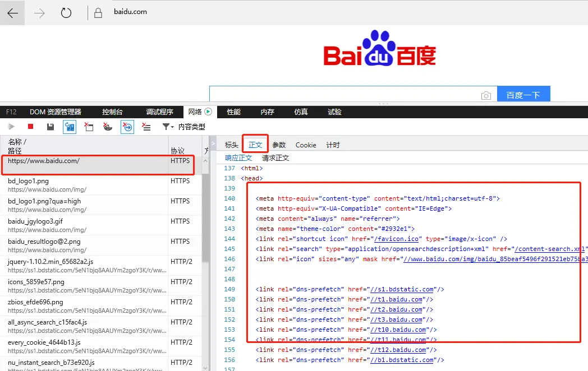Image resolution: width=588 pixels, height=371 pixels.
Task: Switch to the 控制台 tab
Action: pyautogui.click(x=112, y=112)
